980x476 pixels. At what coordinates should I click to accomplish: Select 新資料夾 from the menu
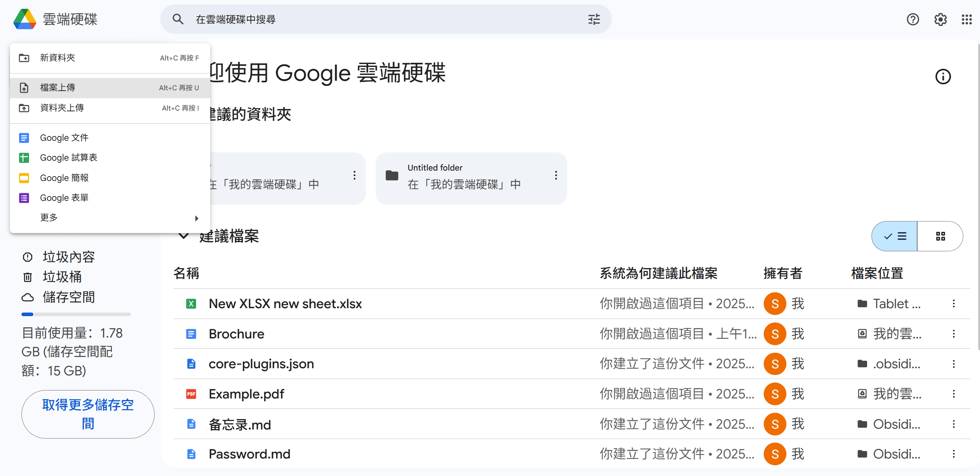pos(110,58)
